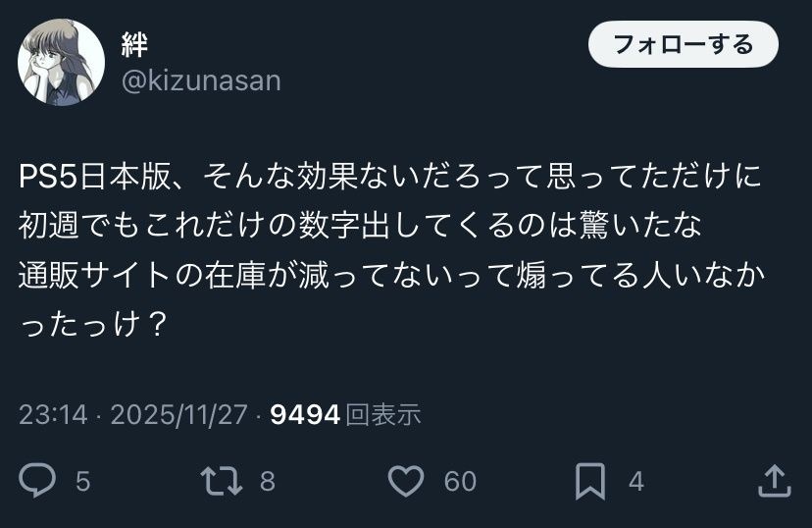The height and width of the screenshot is (528, 812).
Task: Click the like count 60
Action: click(460, 481)
